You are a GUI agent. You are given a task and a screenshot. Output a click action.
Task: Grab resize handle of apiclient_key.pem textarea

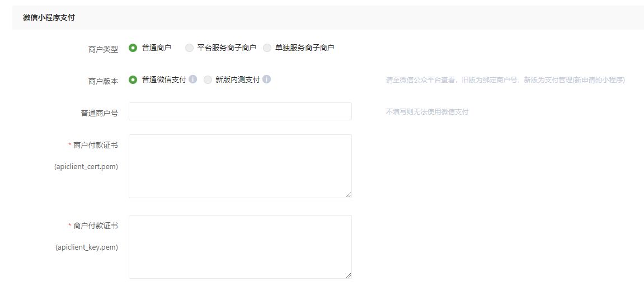349,275
